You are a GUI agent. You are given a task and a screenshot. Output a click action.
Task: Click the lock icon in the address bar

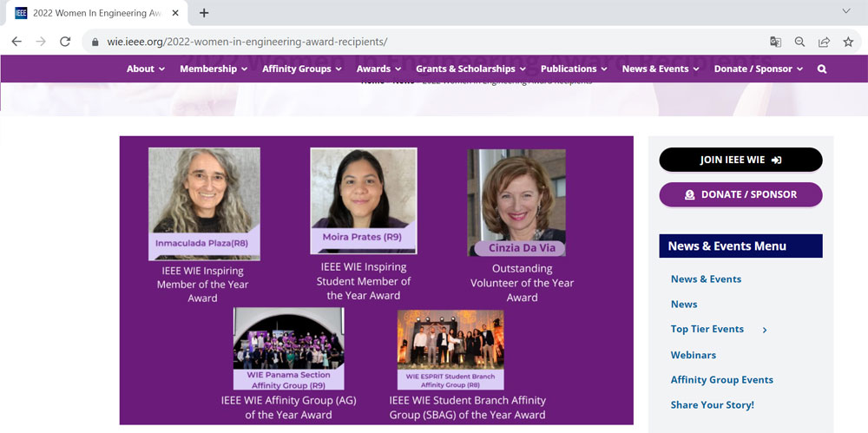click(x=95, y=42)
